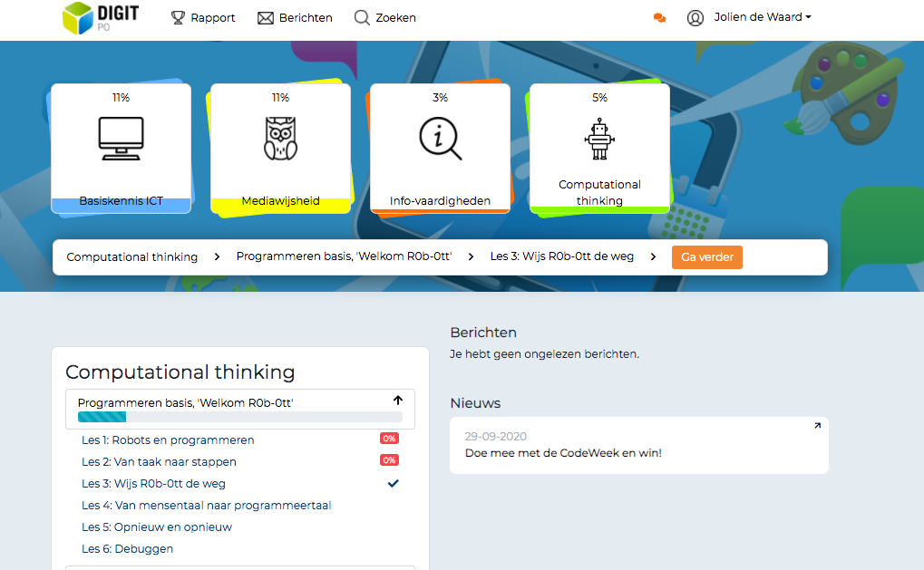Select the Basiskennis ICT computer monitor icon
Image resolution: width=924 pixels, height=570 pixels.
click(121, 139)
